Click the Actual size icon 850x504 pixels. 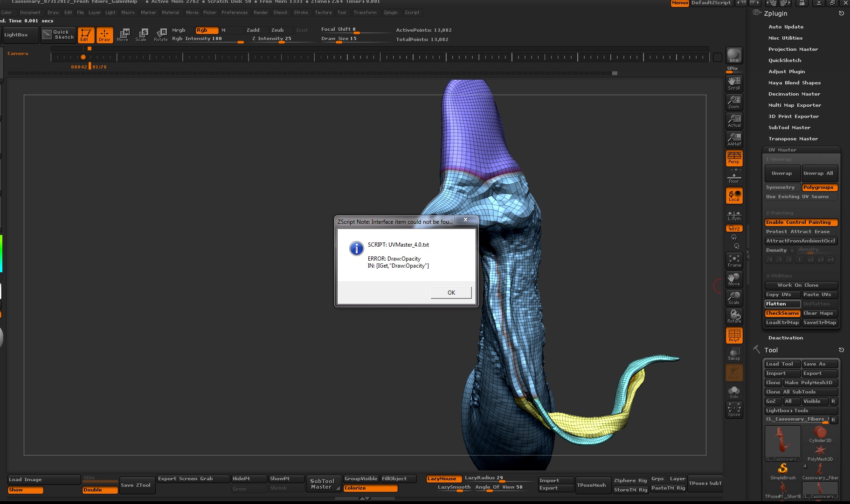[x=734, y=121]
